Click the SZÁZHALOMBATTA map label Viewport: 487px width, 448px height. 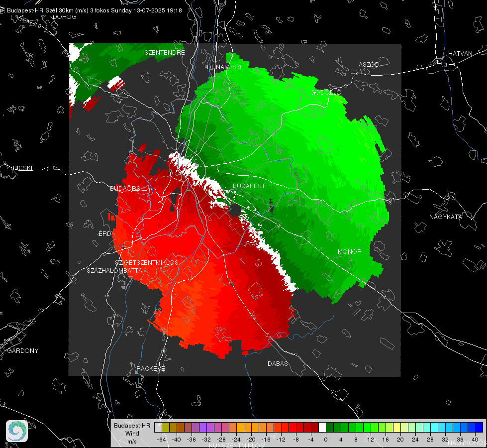pyautogui.click(x=114, y=270)
